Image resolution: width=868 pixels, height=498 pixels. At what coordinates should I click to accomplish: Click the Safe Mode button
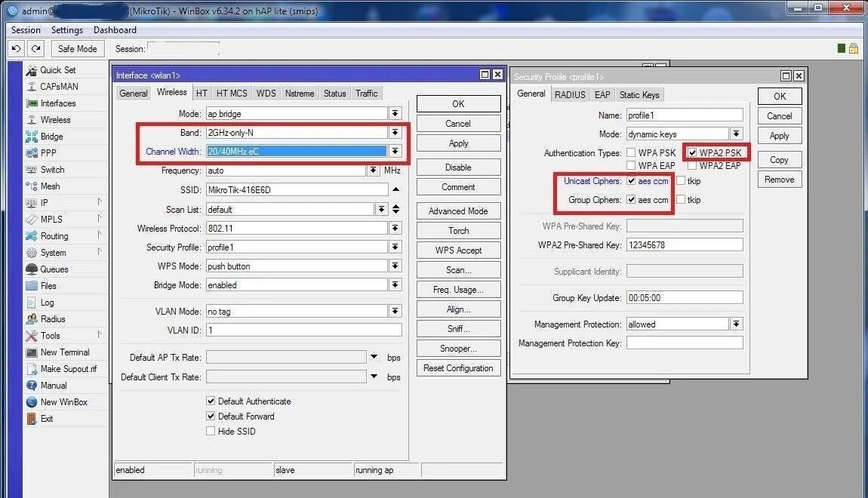click(78, 49)
